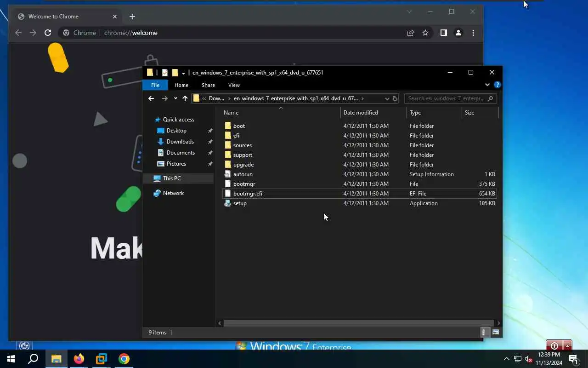Select the upgrade folder icon
This screenshot has height=368, width=588.
[228, 164]
